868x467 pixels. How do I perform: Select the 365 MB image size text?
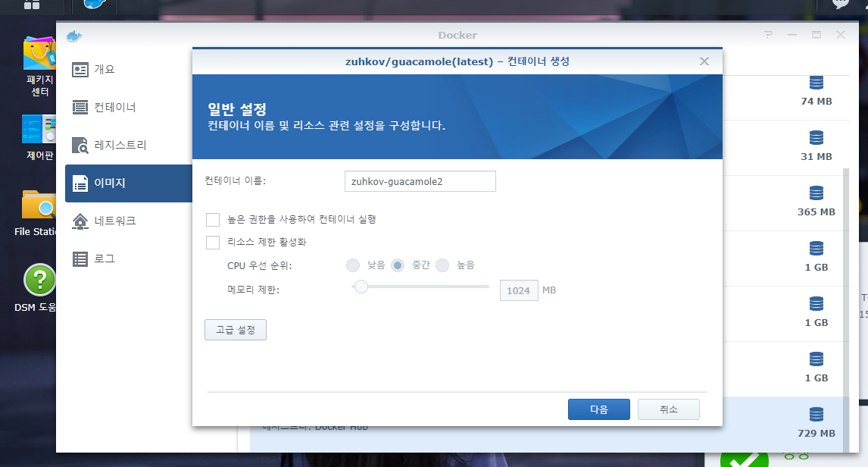click(x=816, y=212)
